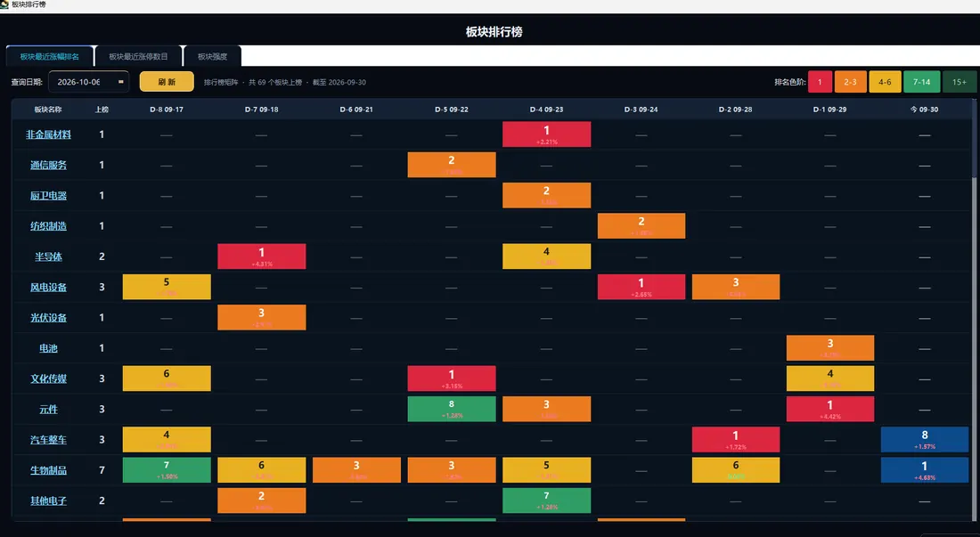Open the calendar picker in the 查询日期 field
This screenshot has height=537, width=980.
pyautogui.click(x=120, y=82)
